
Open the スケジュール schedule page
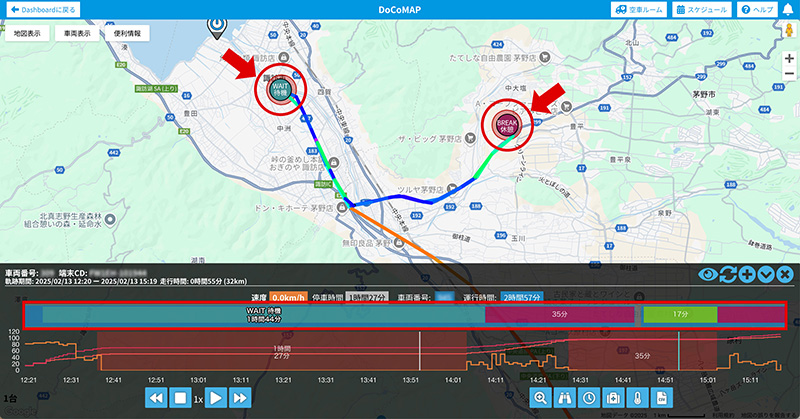point(700,9)
